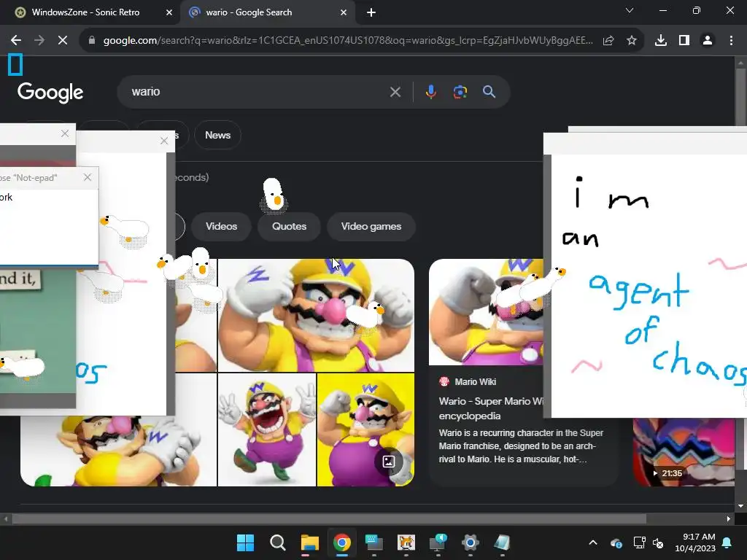The height and width of the screenshot is (560, 747).
Task: Click the forward navigation arrow
Action: (39, 41)
